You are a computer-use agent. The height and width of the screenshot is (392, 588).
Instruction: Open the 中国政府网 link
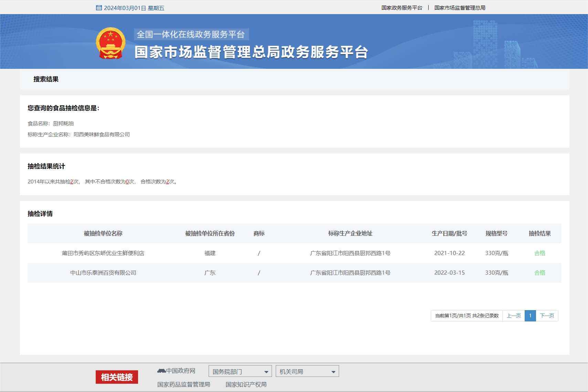181,370
